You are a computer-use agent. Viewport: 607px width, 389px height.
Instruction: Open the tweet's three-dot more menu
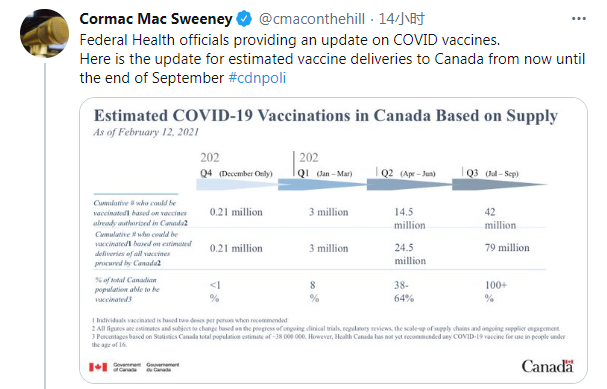579,19
